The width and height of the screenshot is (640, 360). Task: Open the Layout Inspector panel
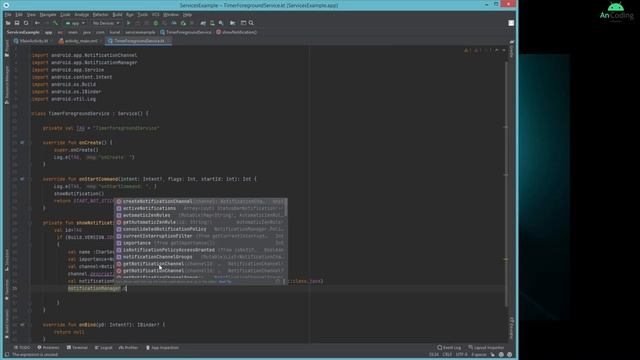[486, 348]
